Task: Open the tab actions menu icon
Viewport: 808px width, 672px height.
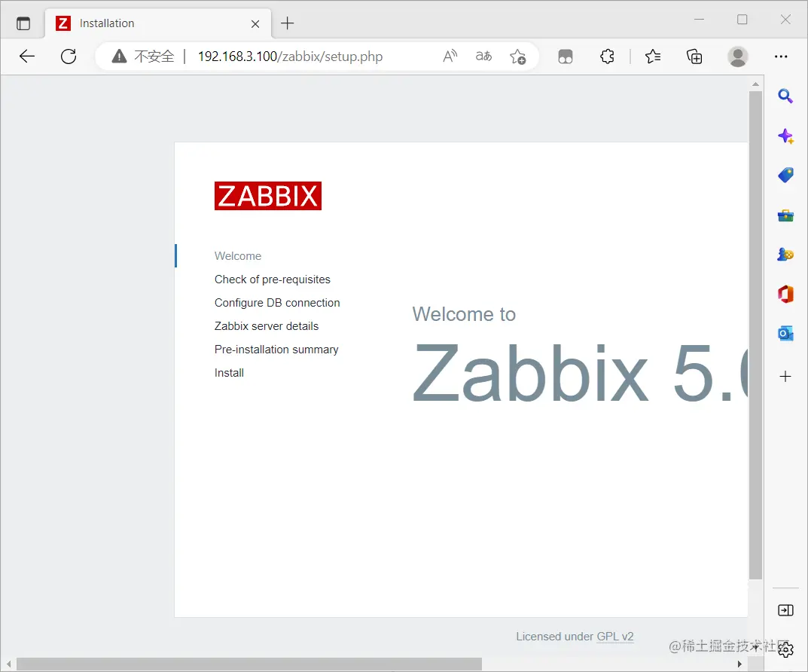Action: point(23,23)
